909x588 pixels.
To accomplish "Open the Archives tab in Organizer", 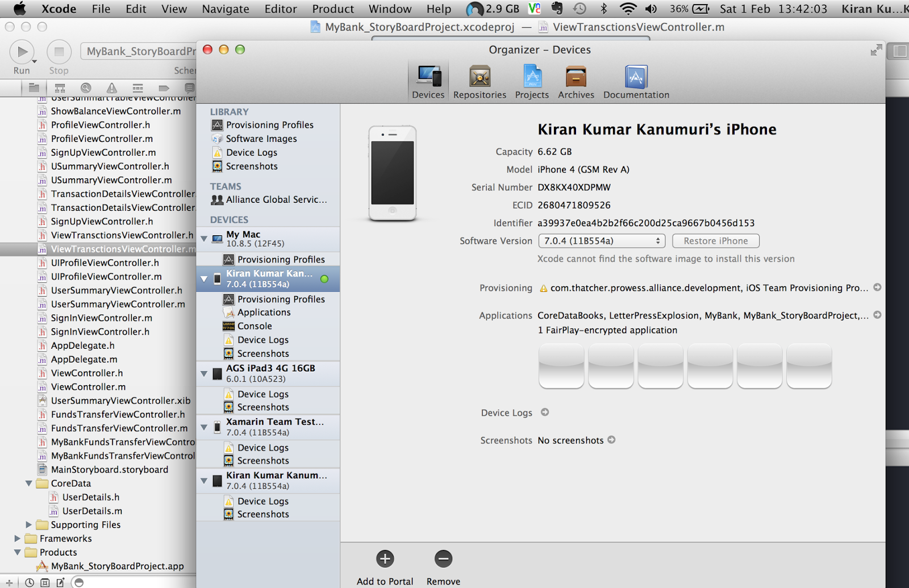I will point(576,81).
